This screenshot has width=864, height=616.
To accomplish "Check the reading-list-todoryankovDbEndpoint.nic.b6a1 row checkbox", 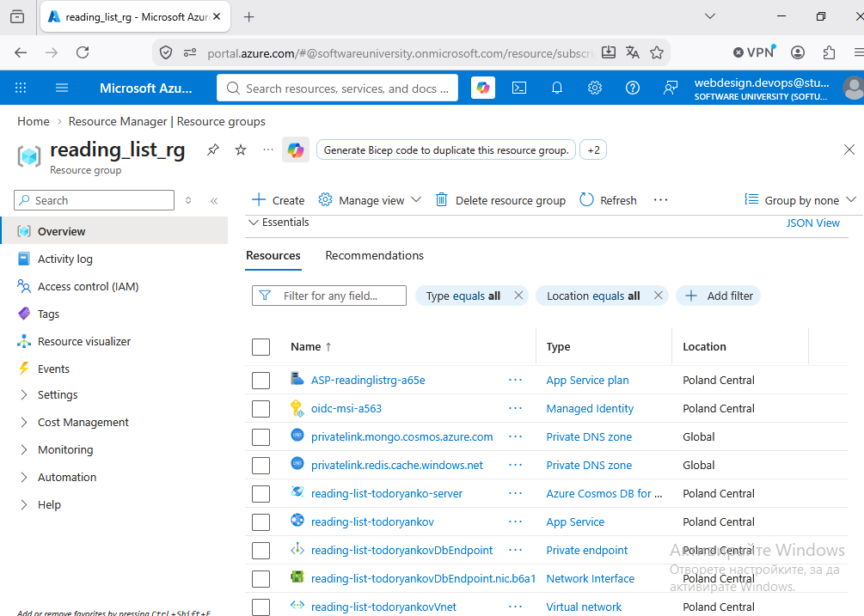I will 260,579.
